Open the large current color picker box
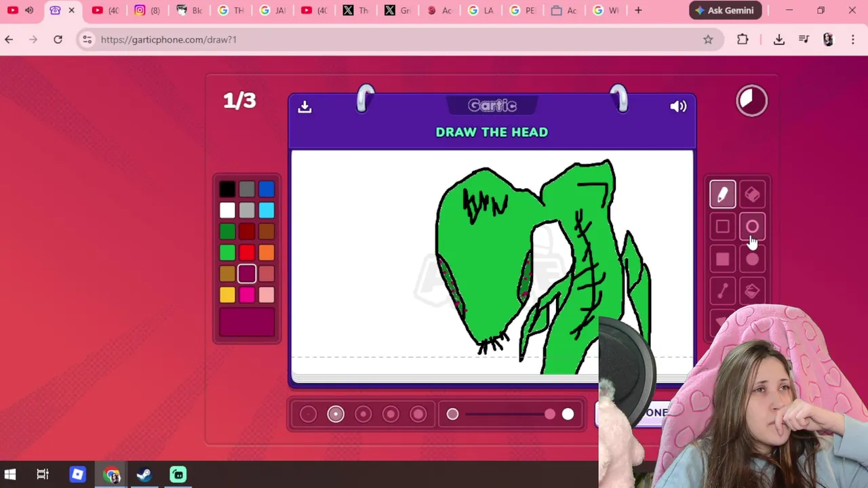The image size is (868, 488). pyautogui.click(x=247, y=323)
